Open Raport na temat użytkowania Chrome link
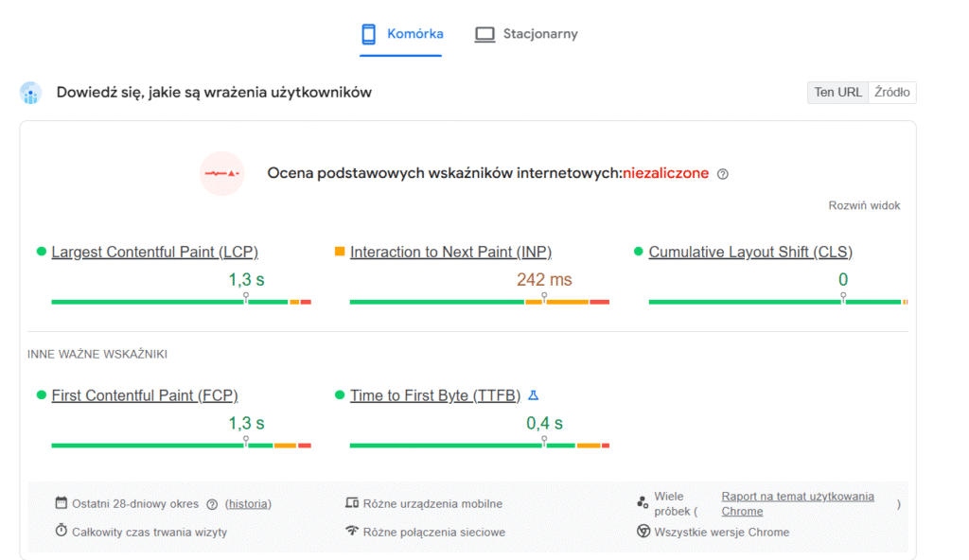 click(798, 503)
